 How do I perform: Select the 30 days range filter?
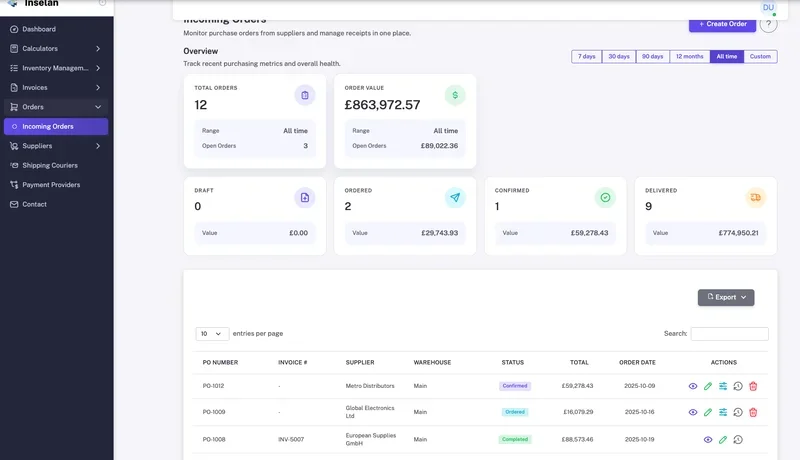click(x=619, y=57)
